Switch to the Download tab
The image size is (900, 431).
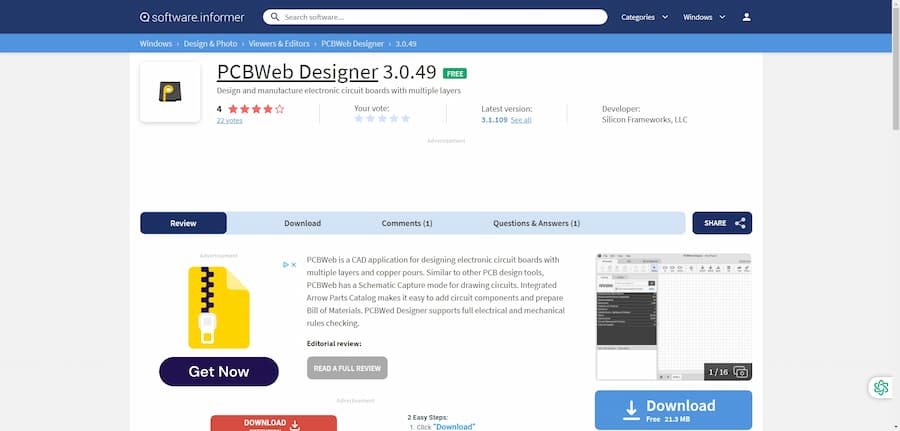tap(302, 223)
